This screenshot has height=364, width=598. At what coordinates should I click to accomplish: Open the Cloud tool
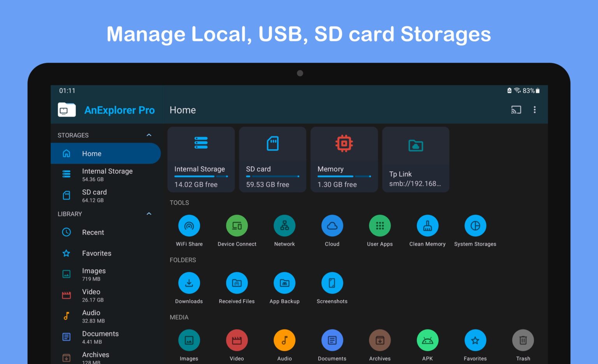point(332,226)
